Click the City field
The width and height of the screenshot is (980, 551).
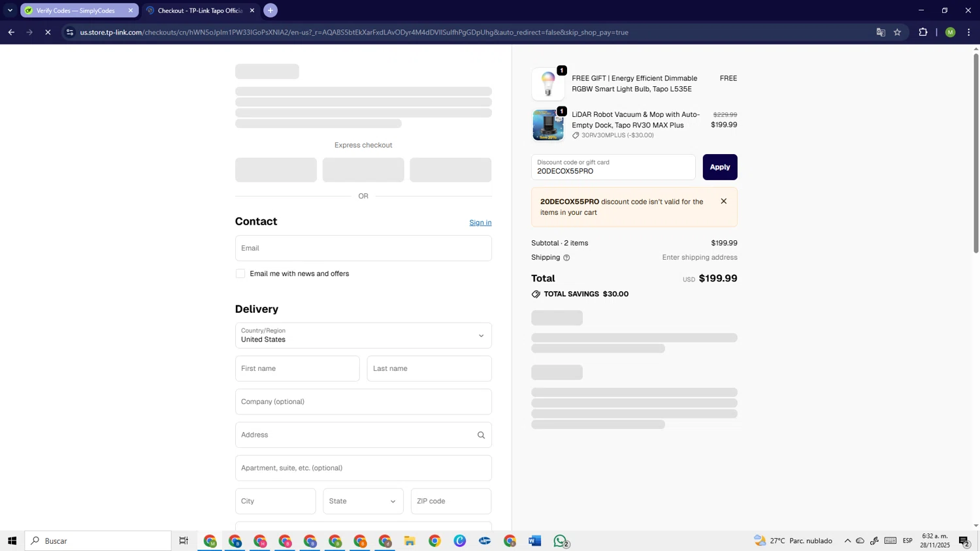click(x=275, y=501)
